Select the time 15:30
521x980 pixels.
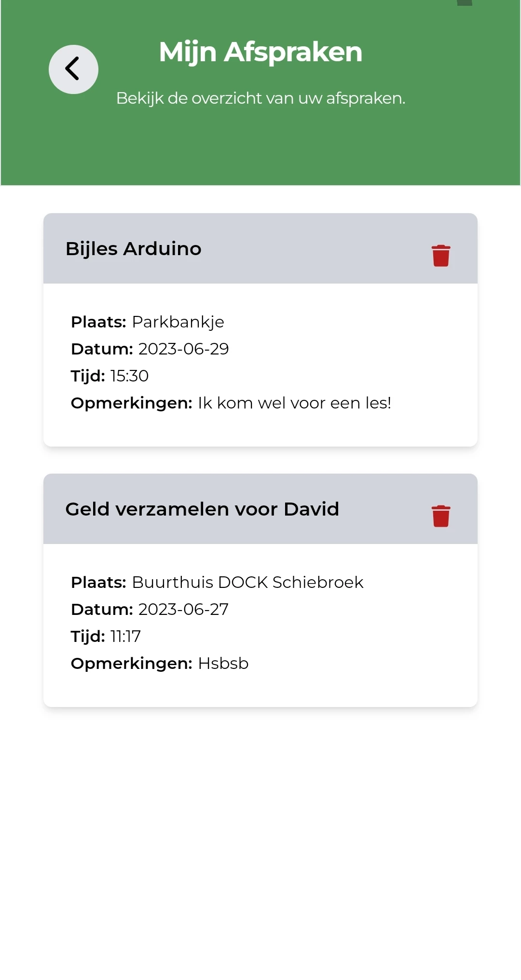pos(129,376)
